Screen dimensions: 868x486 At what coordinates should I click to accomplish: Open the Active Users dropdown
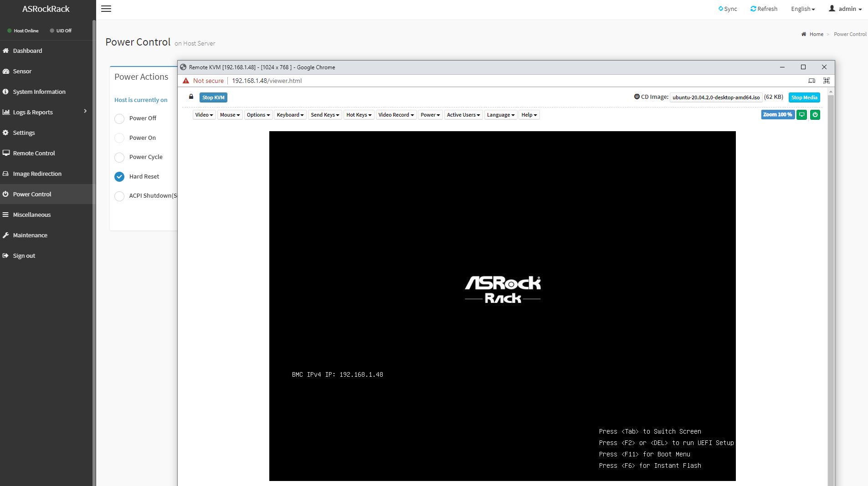click(x=463, y=115)
